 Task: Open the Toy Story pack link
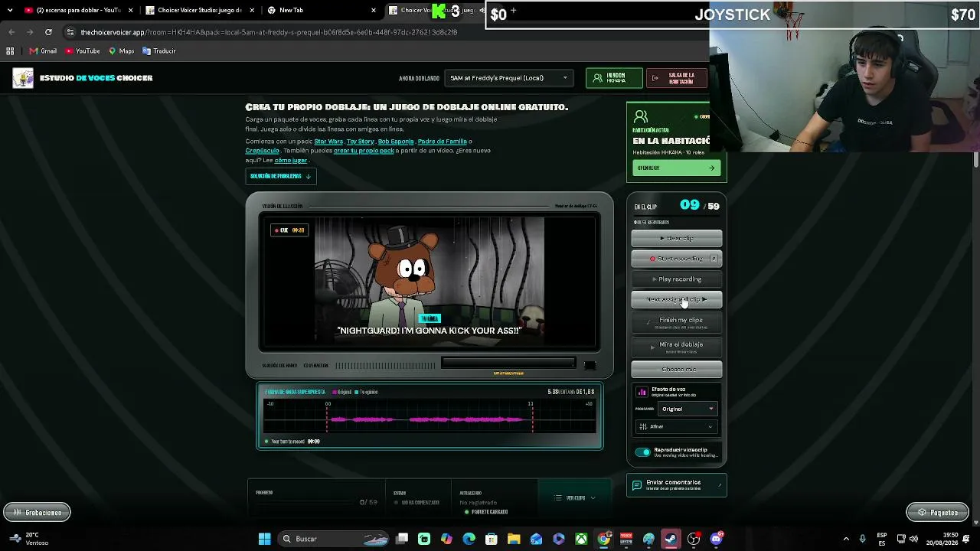[360, 142]
